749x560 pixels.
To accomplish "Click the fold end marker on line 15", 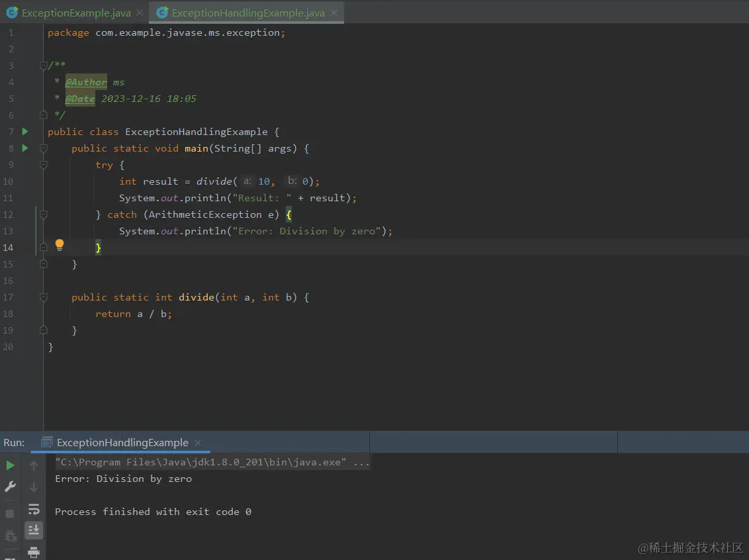I will point(44,263).
